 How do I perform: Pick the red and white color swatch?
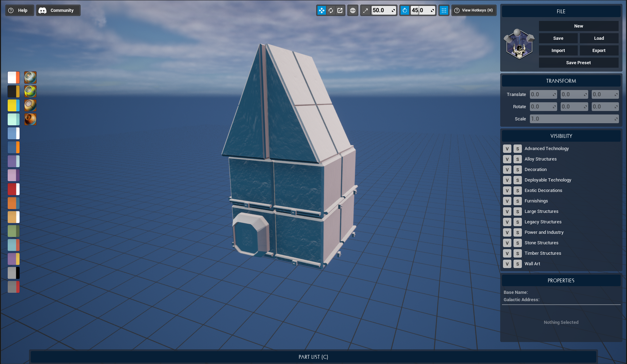(x=14, y=189)
